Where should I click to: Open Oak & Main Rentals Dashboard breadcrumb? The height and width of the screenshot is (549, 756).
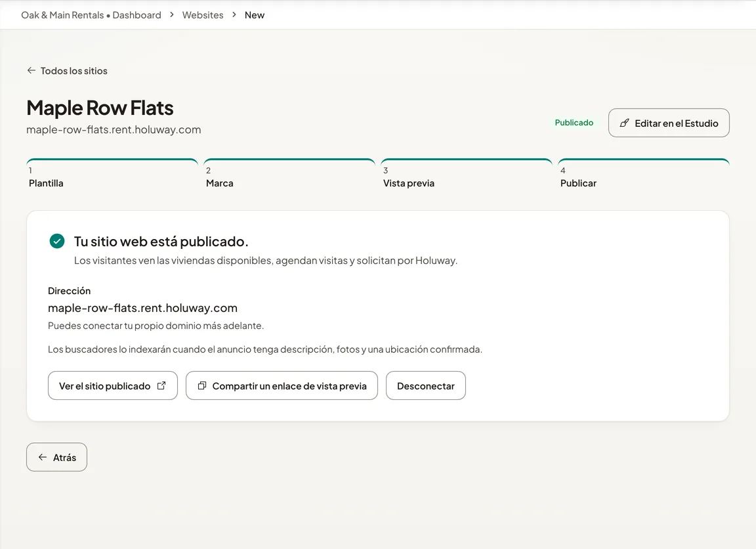91,15
